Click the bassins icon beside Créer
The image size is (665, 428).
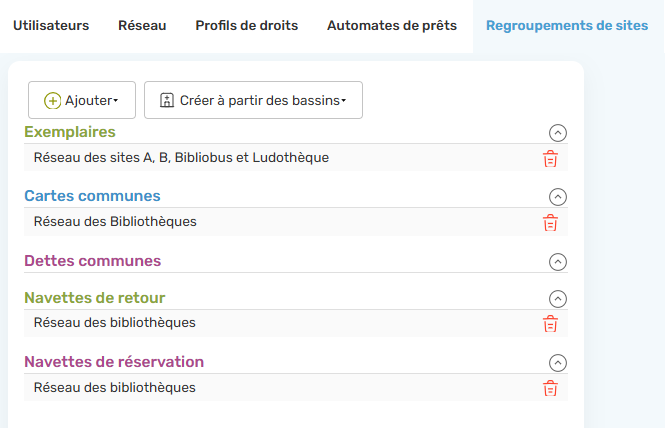(167, 101)
